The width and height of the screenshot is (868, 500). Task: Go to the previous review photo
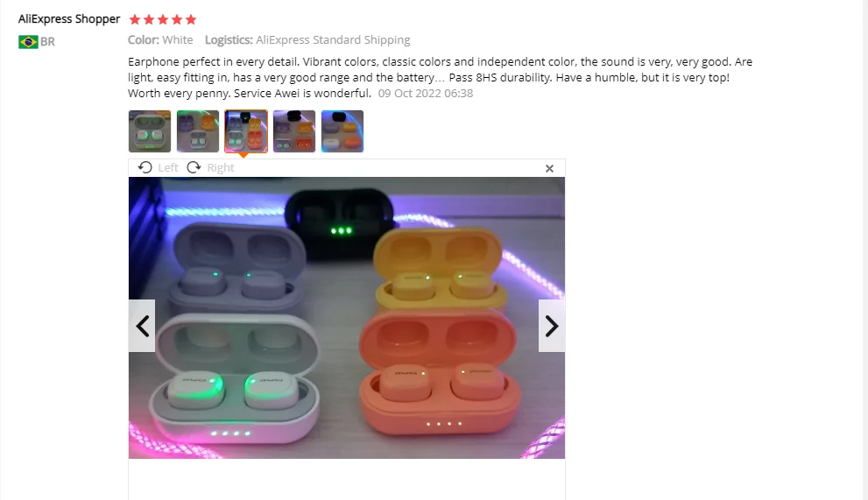coord(142,326)
